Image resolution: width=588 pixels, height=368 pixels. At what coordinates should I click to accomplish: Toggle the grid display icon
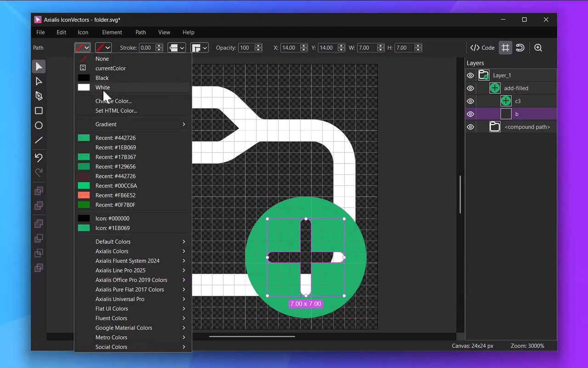505,48
